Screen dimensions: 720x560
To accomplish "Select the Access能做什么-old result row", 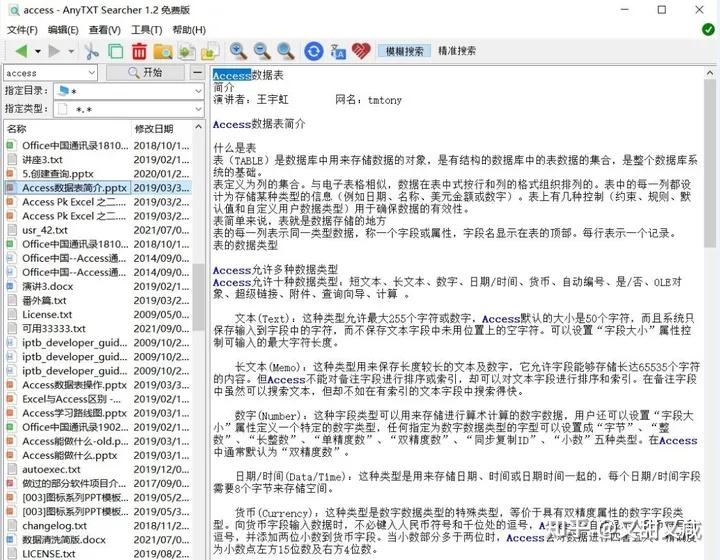I will click(98, 441).
